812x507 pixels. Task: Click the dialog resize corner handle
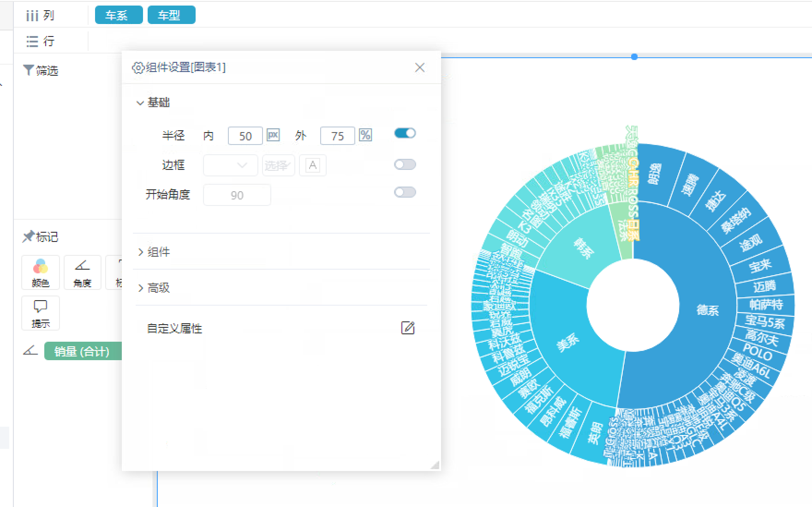(435, 465)
